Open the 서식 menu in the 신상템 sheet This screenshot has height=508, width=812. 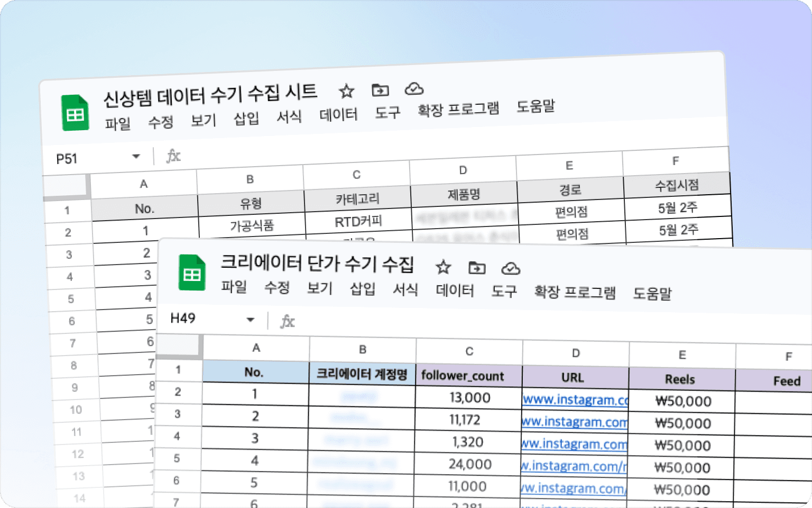289,117
